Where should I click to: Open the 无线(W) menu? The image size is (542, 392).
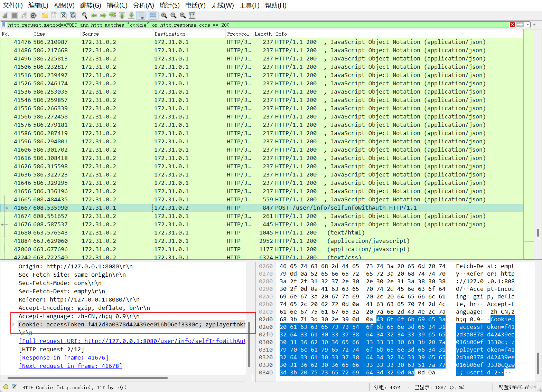click(223, 6)
